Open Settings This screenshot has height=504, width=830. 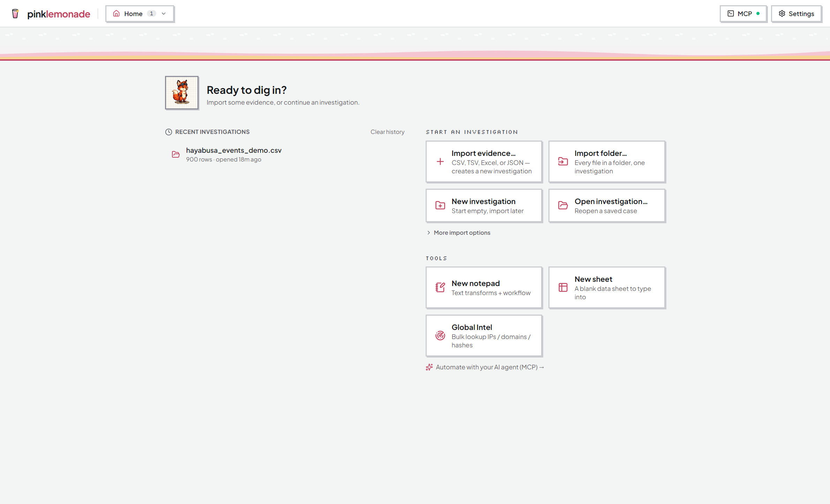pyautogui.click(x=796, y=14)
